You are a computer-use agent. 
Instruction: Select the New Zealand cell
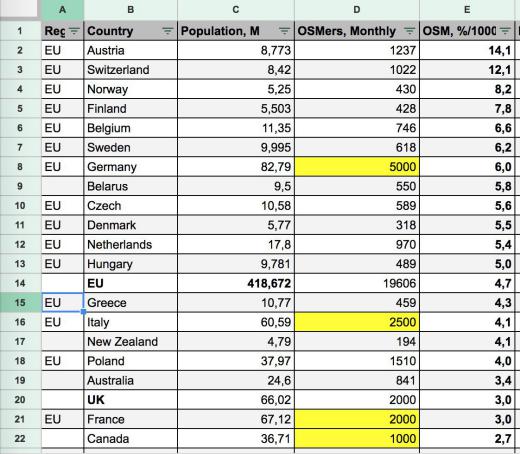pyautogui.click(x=131, y=341)
